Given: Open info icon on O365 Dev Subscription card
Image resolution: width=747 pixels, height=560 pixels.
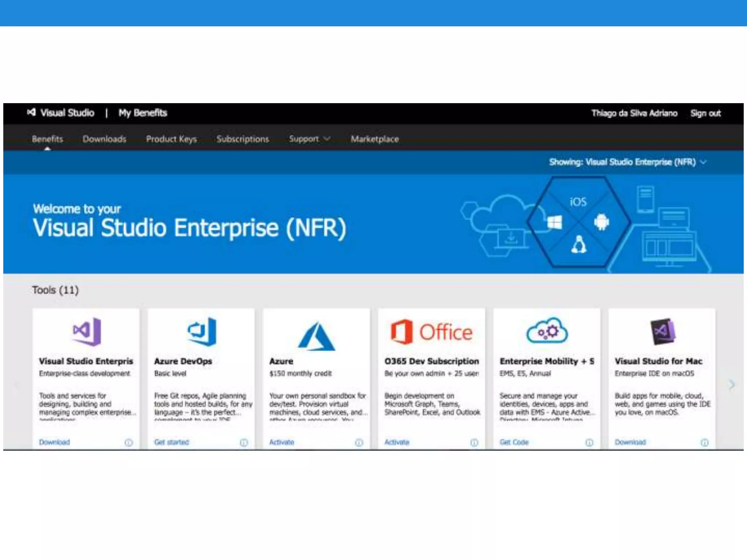Looking at the screenshot, I should pyautogui.click(x=474, y=442).
